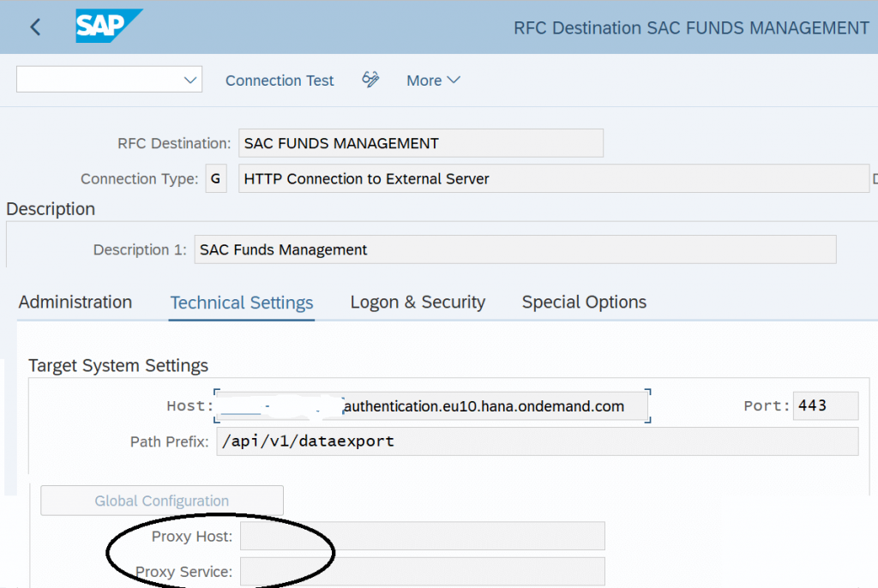Click the Connection Type G box
The width and height of the screenshot is (878, 588).
[x=215, y=178]
